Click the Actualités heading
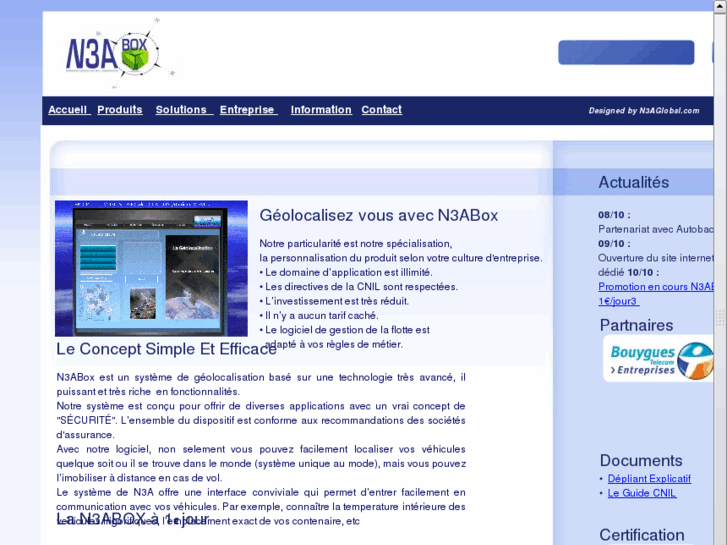Image resolution: width=727 pixels, height=545 pixels. pos(633,182)
